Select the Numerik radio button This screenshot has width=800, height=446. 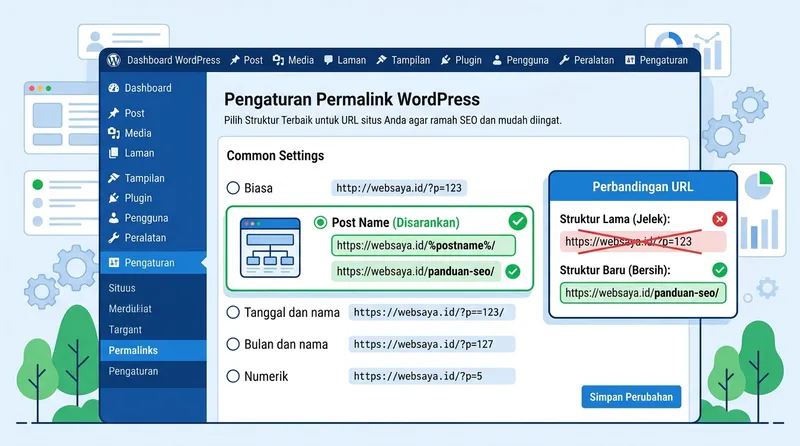(233, 377)
